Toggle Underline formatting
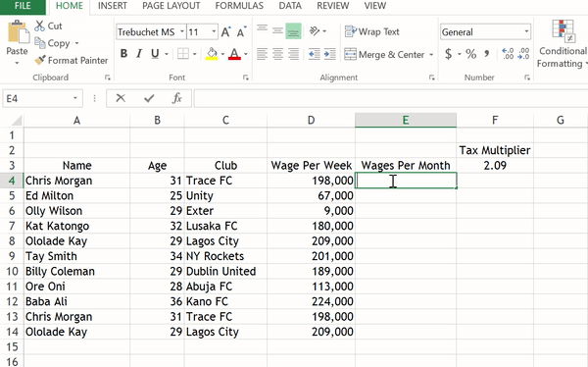Screen dimensions: 588x367 (155, 54)
